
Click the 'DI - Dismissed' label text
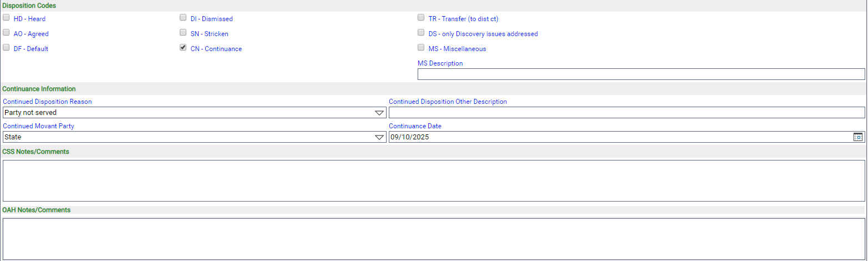pyautogui.click(x=211, y=19)
